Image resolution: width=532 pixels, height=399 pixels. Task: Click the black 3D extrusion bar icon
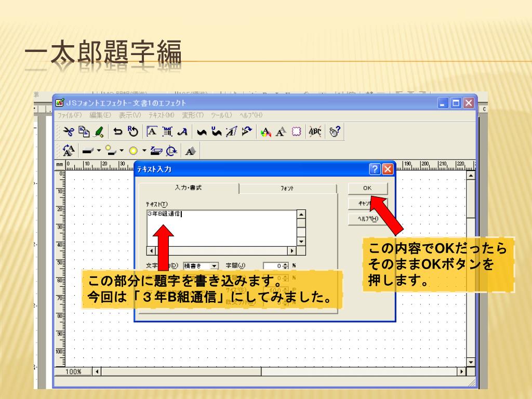tap(88, 150)
